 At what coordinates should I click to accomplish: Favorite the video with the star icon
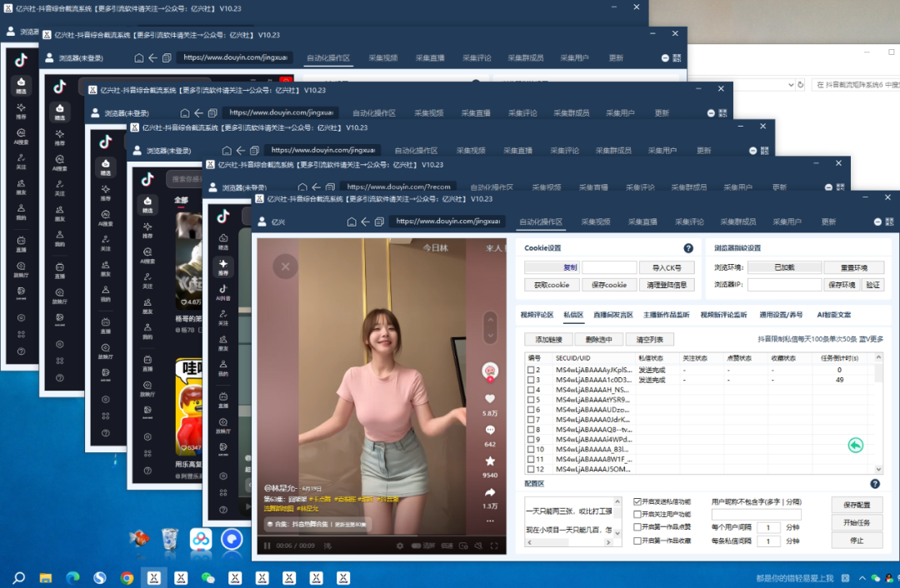coord(490,461)
